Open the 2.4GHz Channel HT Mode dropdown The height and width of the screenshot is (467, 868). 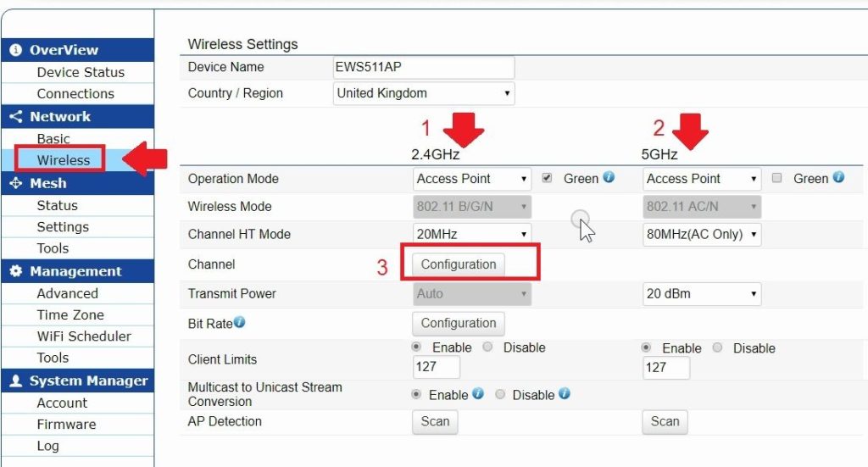[471, 234]
